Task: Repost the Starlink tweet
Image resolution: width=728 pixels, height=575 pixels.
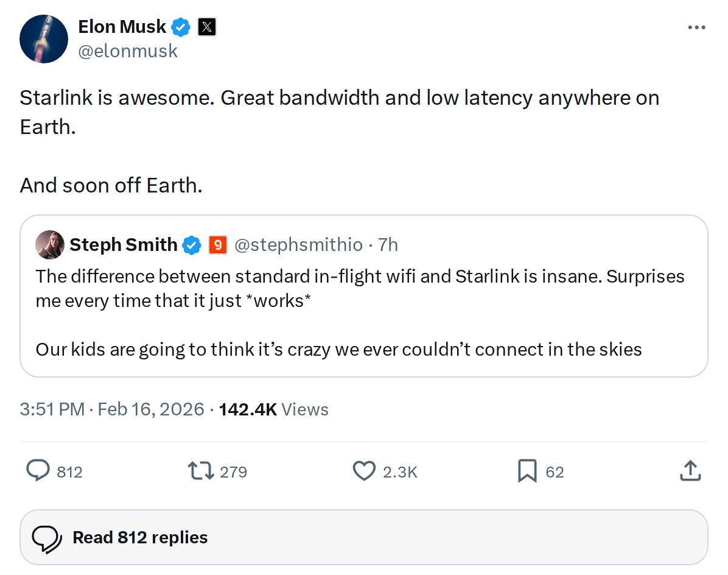Action: click(x=201, y=471)
